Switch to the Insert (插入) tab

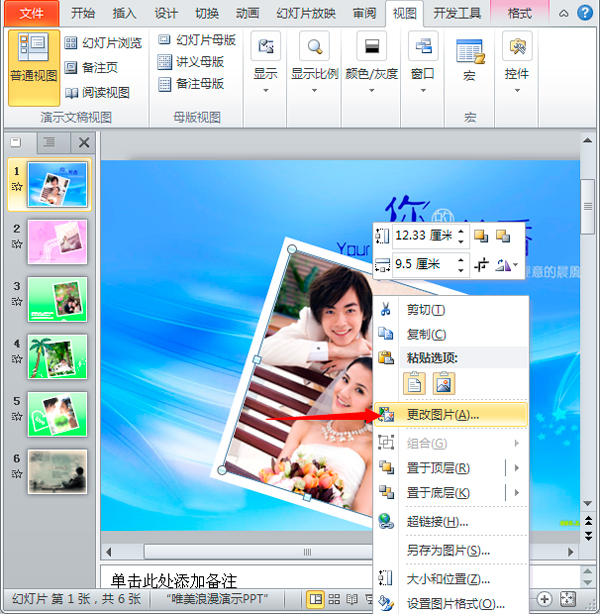[x=124, y=13]
